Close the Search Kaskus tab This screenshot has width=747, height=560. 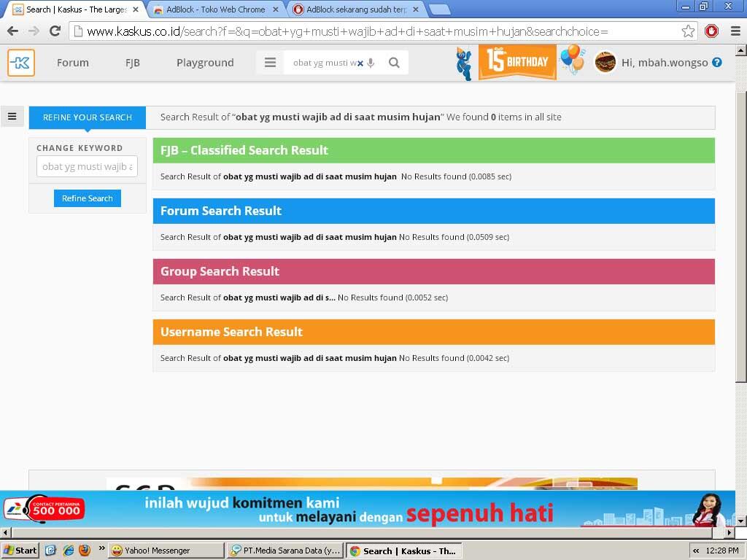pos(136,9)
